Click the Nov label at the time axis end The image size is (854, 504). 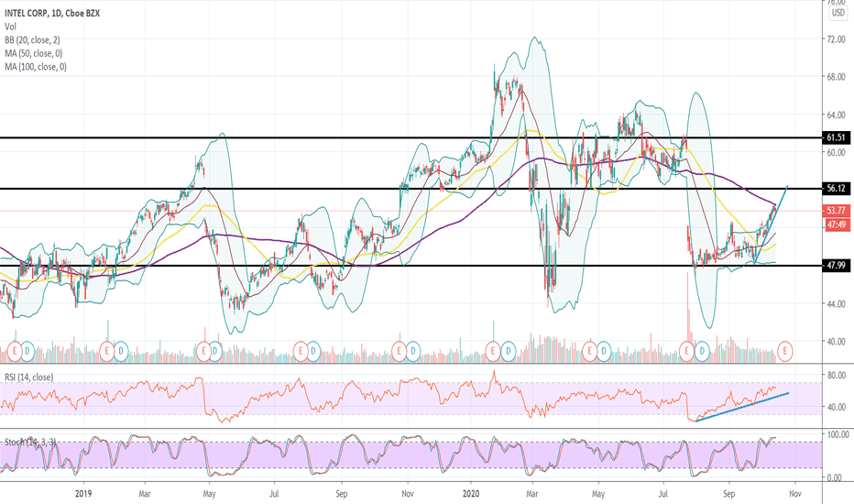pyautogui.click(x=794, y=494)
